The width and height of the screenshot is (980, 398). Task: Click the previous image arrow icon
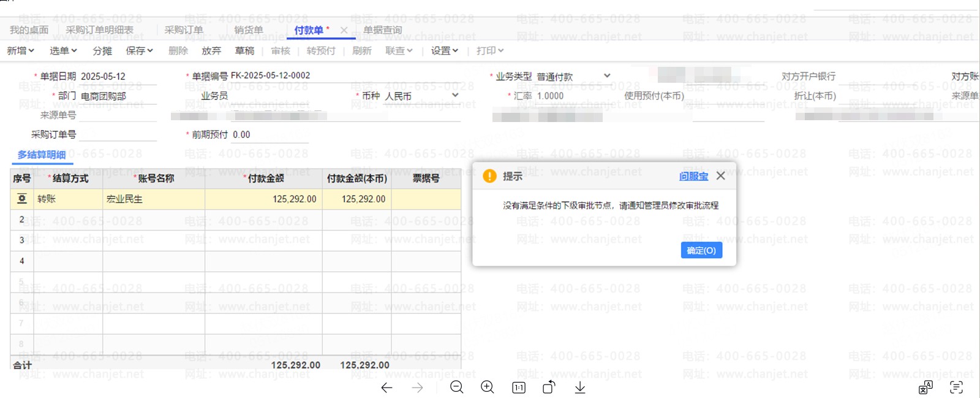coord(386,388)
